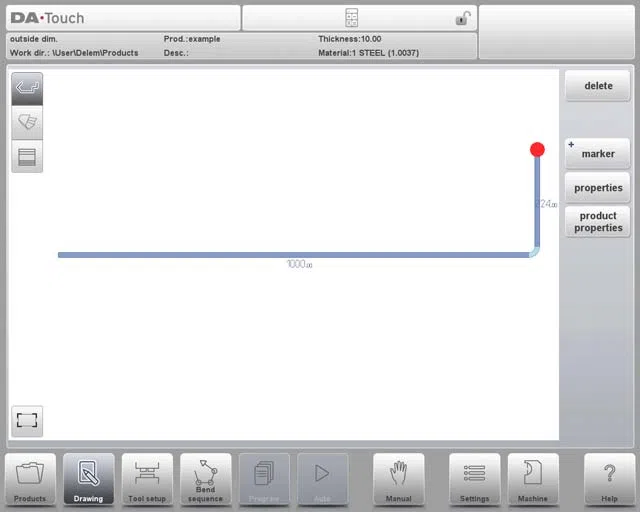This screenshot has width=640, height=512.
Task: Add a marker with the marker button
Action: (598, 154)
